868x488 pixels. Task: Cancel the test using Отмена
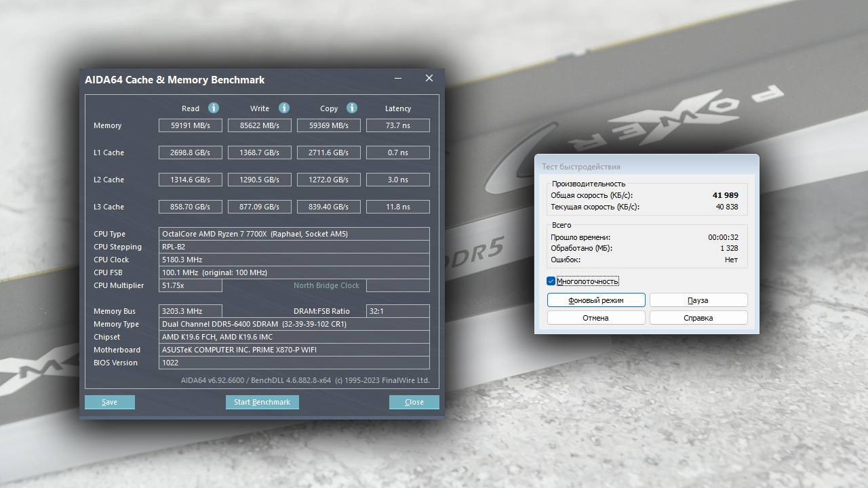coord(596,318)
